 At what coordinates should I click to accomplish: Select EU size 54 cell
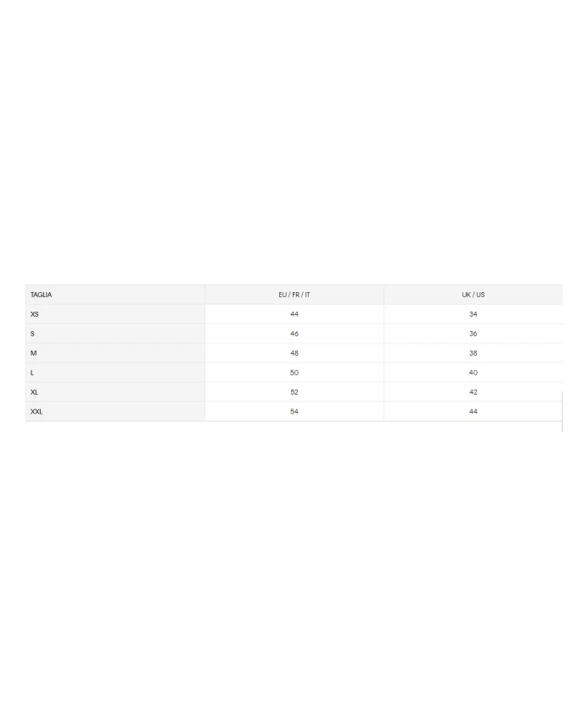click(294, 412)
